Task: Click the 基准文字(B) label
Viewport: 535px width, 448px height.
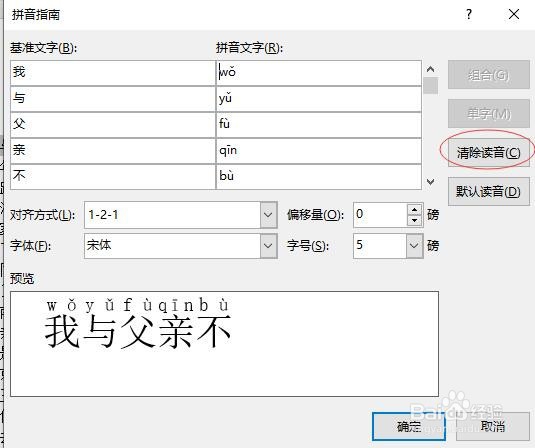Action: coord(43,48)
